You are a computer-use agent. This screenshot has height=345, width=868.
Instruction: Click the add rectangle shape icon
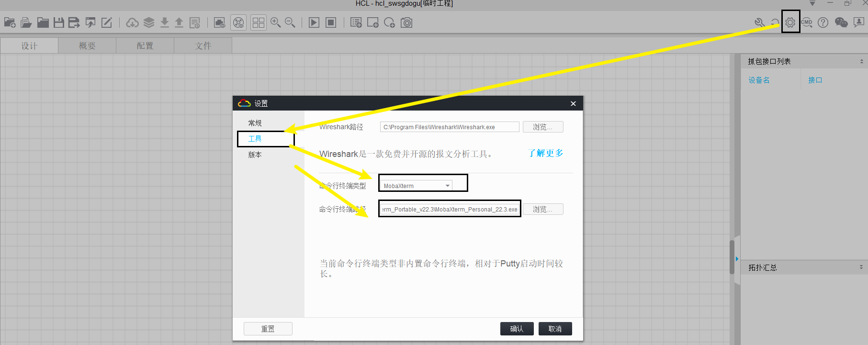373,22
